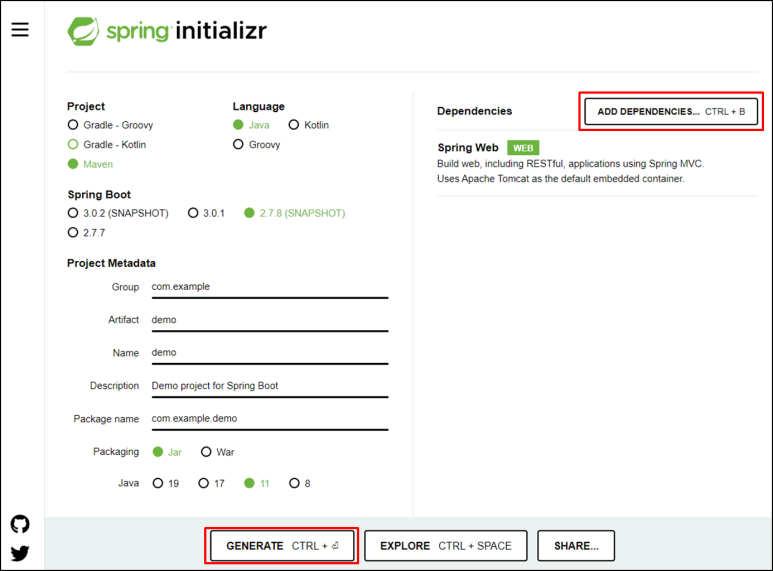
Task: Click the Spring Initializr logo
Action: coord(167,31)
